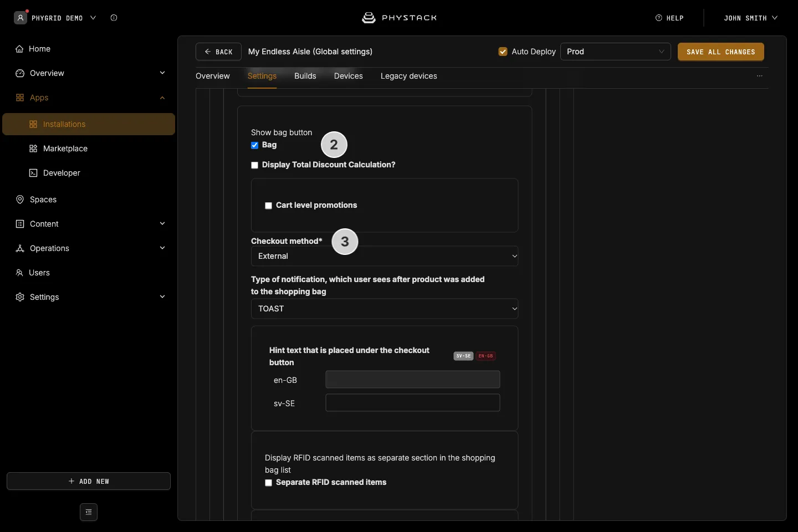
Task: Click the Spaces location pin icon
Action: click(20, 199)
